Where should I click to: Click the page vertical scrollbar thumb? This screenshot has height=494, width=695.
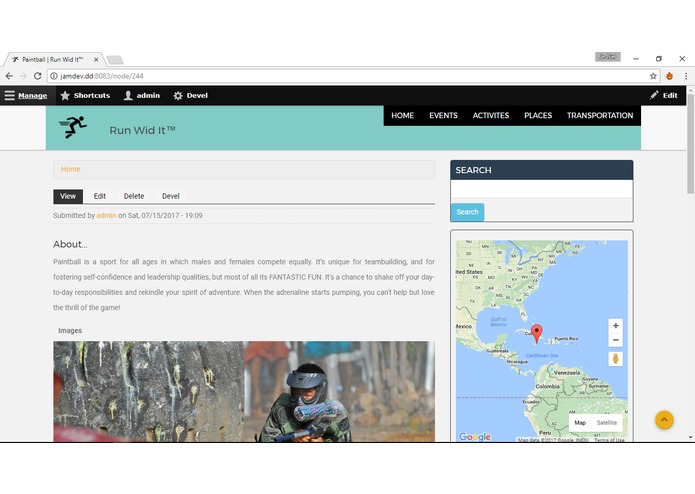pos(691,143)
